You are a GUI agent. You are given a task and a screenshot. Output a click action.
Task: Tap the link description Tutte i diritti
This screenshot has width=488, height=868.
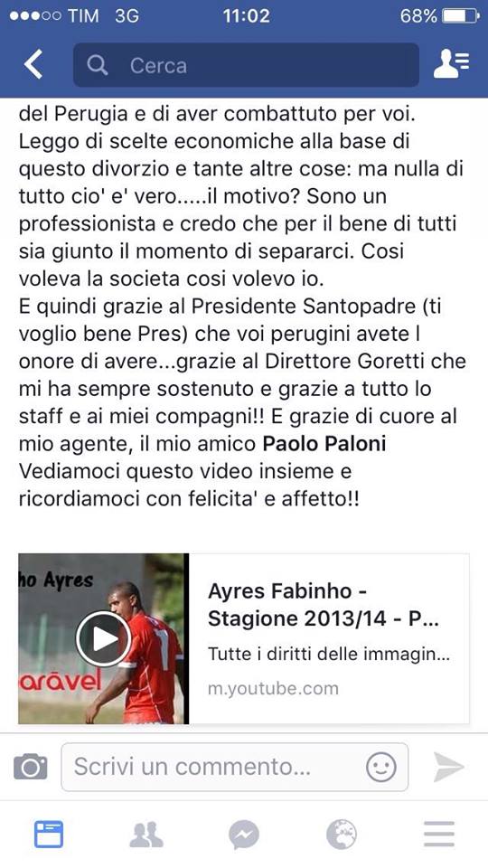pos(329,655)
